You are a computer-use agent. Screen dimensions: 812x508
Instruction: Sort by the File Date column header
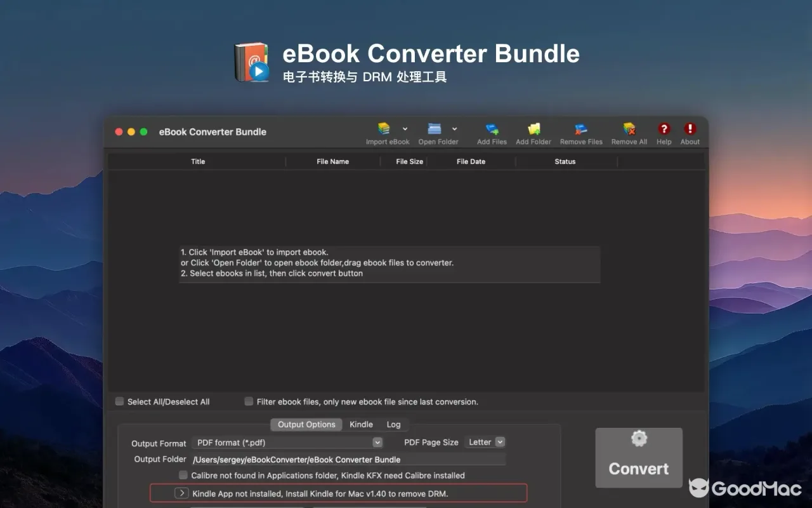(471, 161)
